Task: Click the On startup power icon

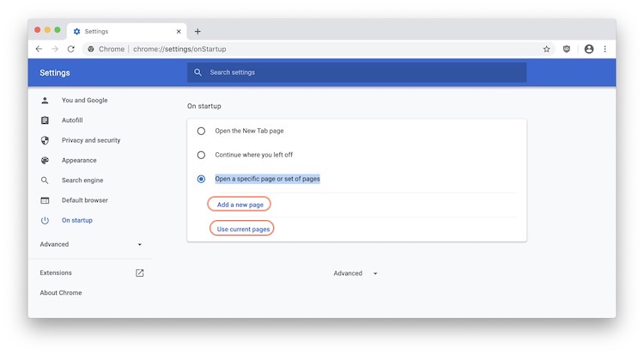Action: click(45, 221)
